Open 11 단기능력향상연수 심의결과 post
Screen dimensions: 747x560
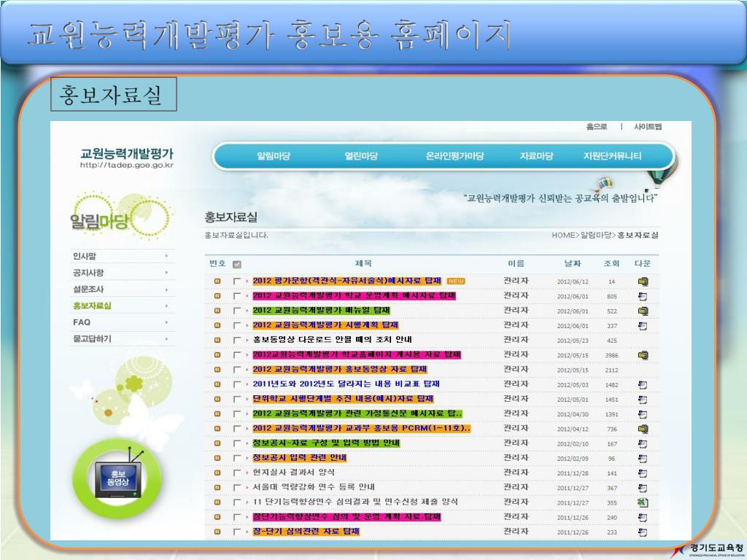point(355,502)
